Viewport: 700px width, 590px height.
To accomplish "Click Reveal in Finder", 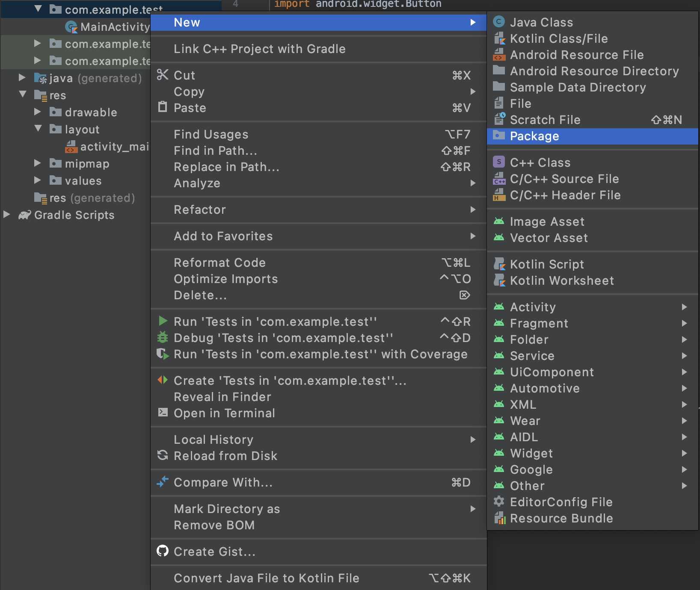I will (318, 397).
